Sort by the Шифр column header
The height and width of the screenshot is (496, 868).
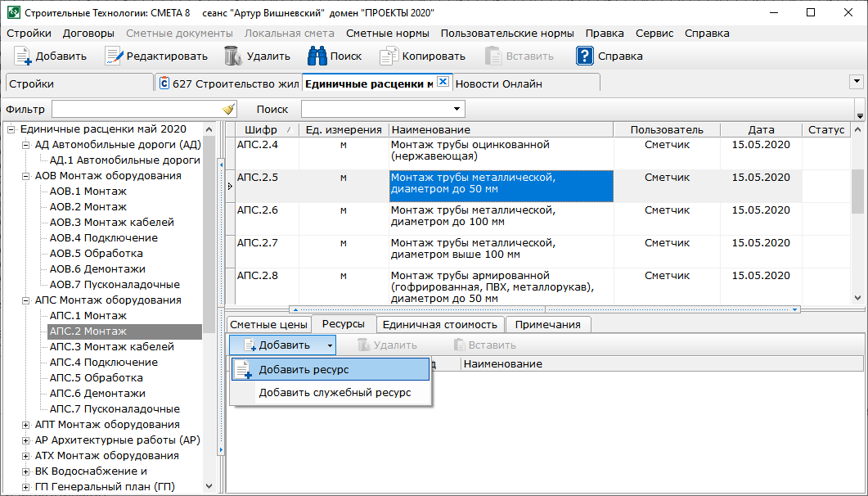tap(261, 130)
